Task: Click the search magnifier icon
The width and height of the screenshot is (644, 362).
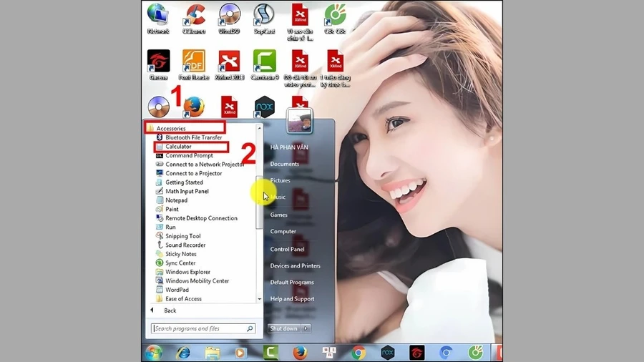Action: click(250, 328)
